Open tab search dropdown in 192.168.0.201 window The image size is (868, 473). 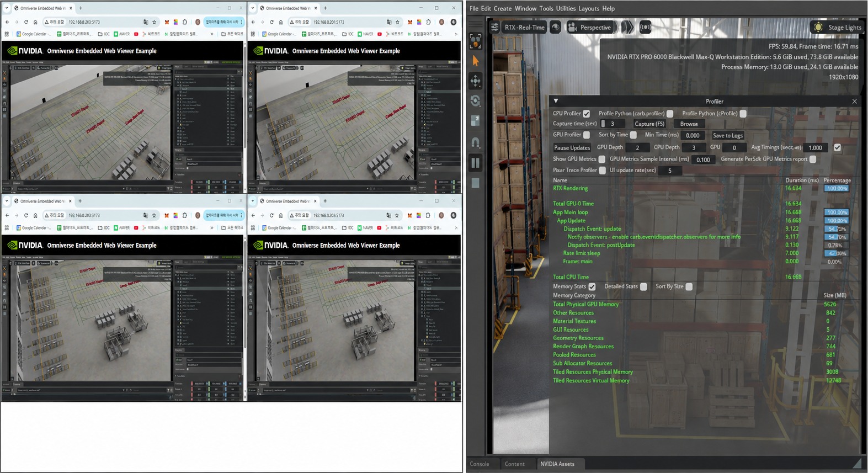[253, 8]
